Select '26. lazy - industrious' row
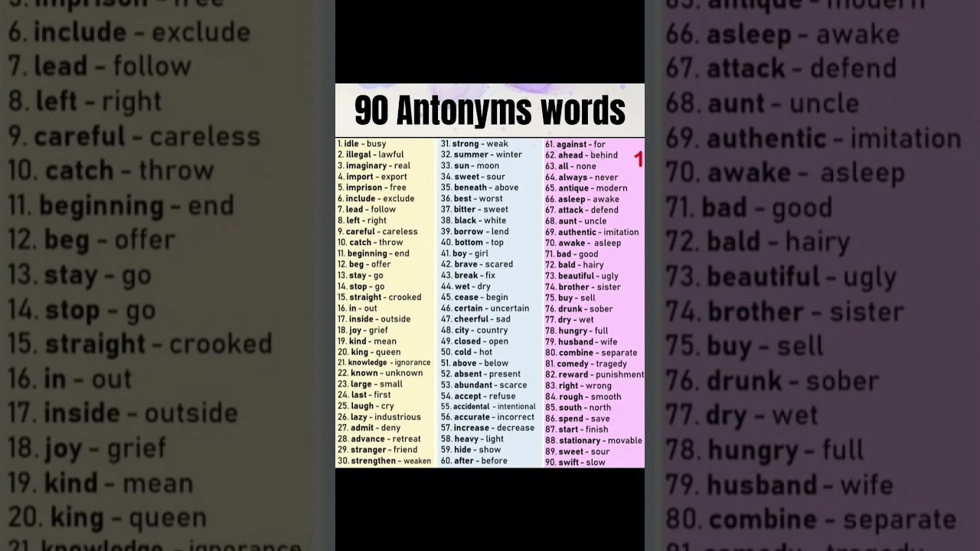The height and width of the screenshot is (551, 980). pos(379,417)
